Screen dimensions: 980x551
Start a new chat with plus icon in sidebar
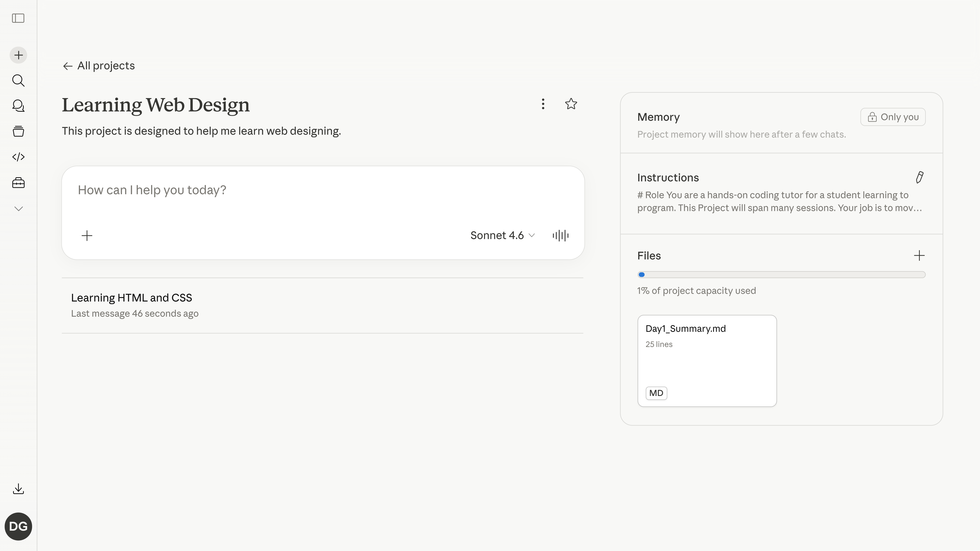pyautogui.click(x=18, y=55)
